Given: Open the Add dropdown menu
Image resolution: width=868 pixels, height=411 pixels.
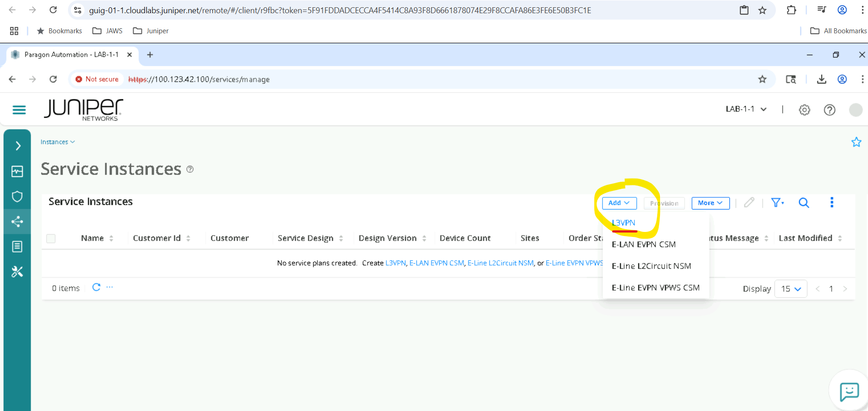Looking at the screenshot, I should (x=619, y=203).
